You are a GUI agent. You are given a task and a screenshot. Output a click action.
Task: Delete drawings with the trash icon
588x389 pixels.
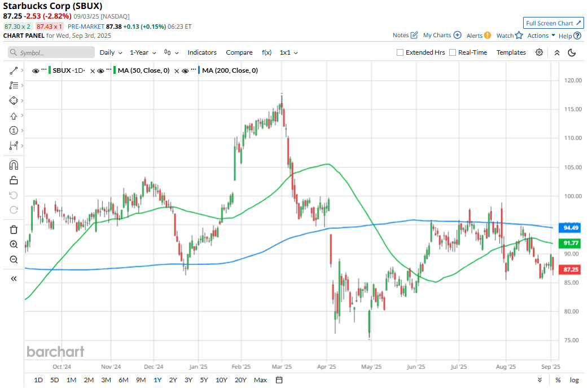(x=14, y=229)
